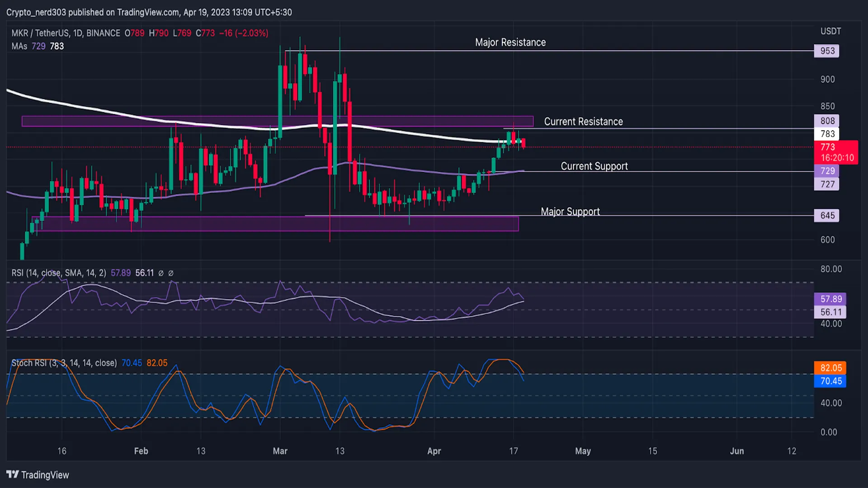Click the orange 82.05 Stoch RSI tag

(x=830, y=368)
